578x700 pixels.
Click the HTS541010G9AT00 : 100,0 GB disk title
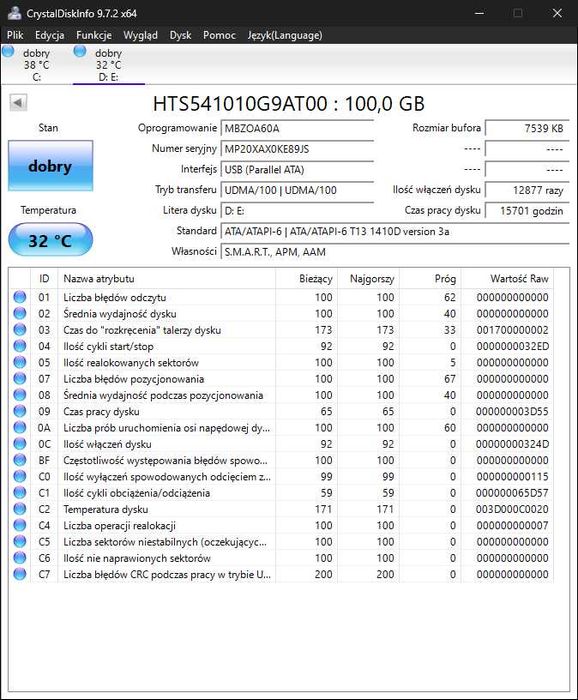pyautogui.click(x=289, y=104)
